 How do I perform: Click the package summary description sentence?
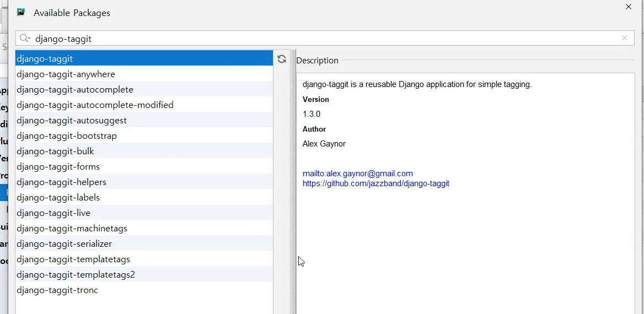point(417,84)
